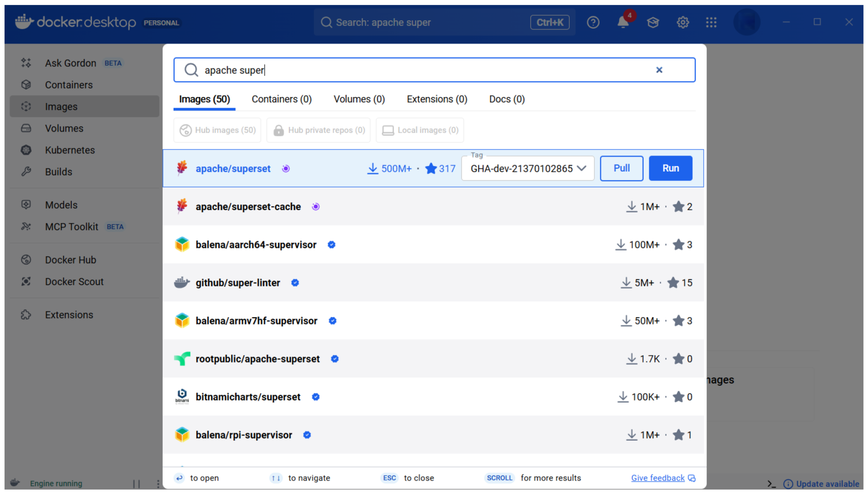Screen dimensions: 868x495
Task: Open the Extensions section
Action: pyautogui.click(x=69, y=314)
